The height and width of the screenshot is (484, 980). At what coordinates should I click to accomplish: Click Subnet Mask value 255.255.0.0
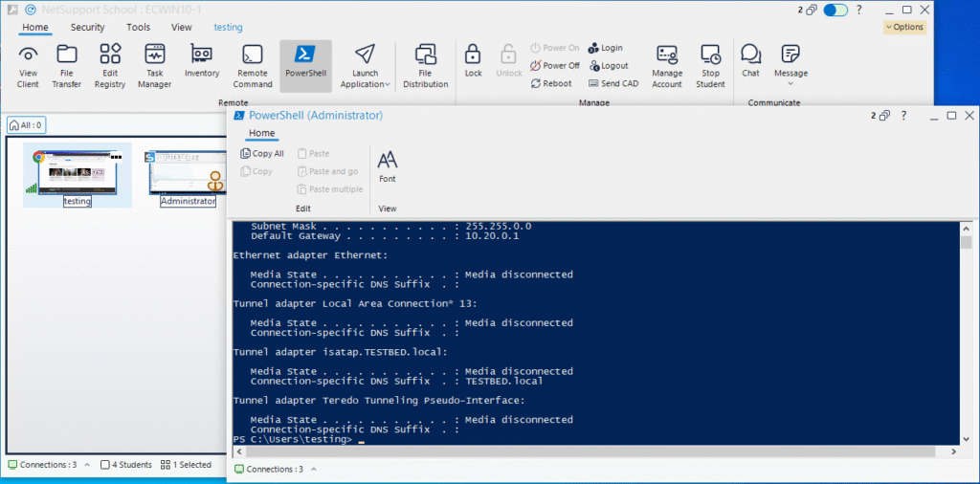[x=498, y=226]
